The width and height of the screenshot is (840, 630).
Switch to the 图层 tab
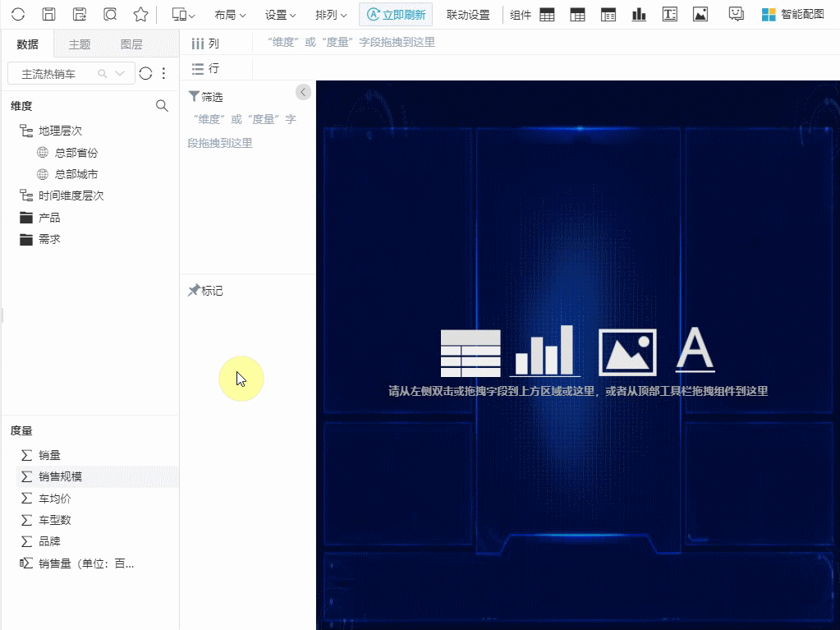coord(131,44)
